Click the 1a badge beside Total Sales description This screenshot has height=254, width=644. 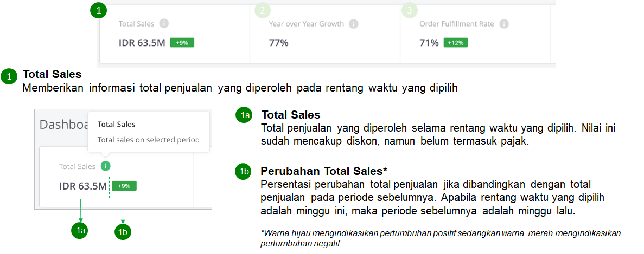245,115
